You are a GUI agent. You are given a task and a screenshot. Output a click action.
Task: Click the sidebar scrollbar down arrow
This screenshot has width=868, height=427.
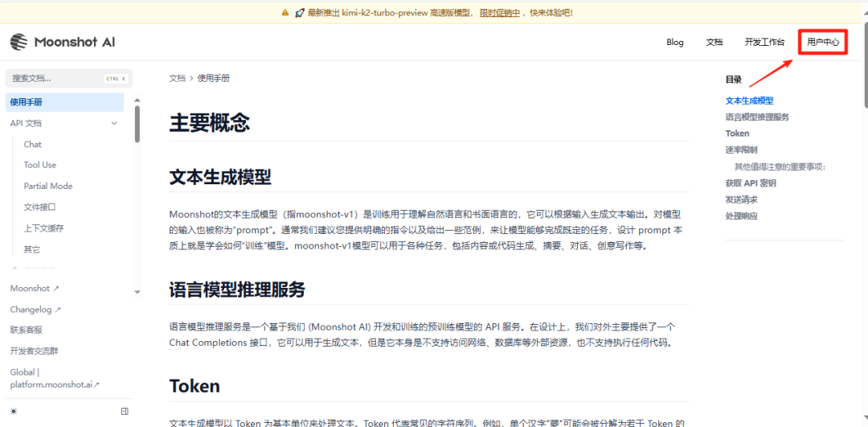(137, 292)
